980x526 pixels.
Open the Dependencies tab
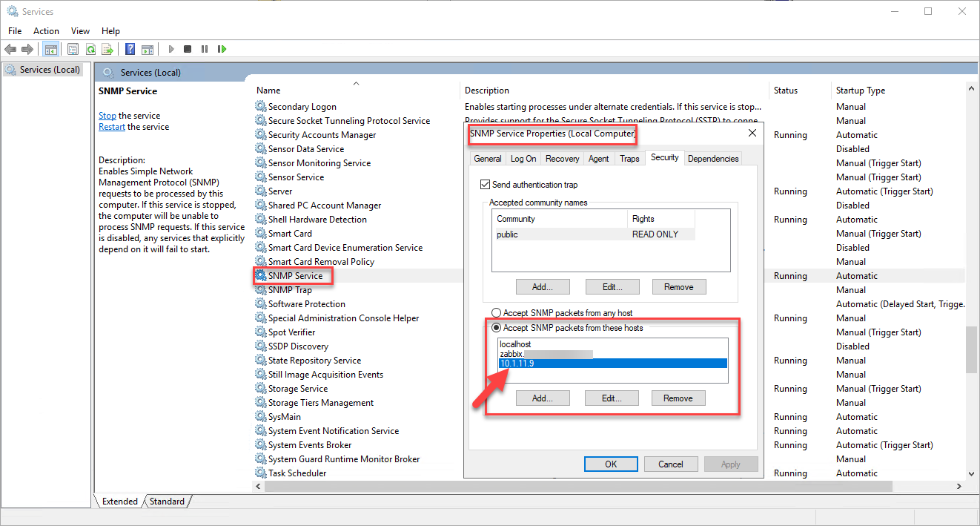[x=712, y=158]
